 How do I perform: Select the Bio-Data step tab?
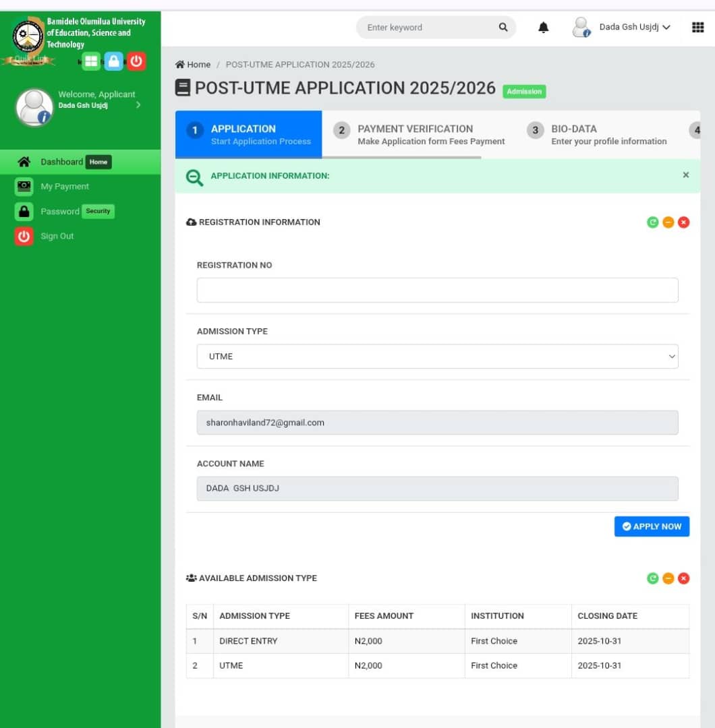pos(598,134)
